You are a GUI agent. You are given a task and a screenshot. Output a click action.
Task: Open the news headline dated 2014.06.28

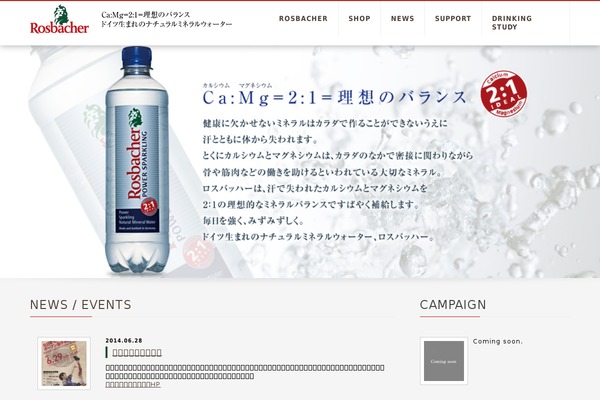pyautogui.click(x=137, y=353)
